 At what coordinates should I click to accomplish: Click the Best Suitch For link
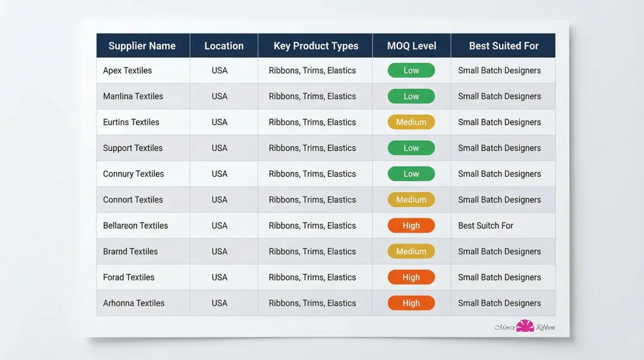pos(485,225)
